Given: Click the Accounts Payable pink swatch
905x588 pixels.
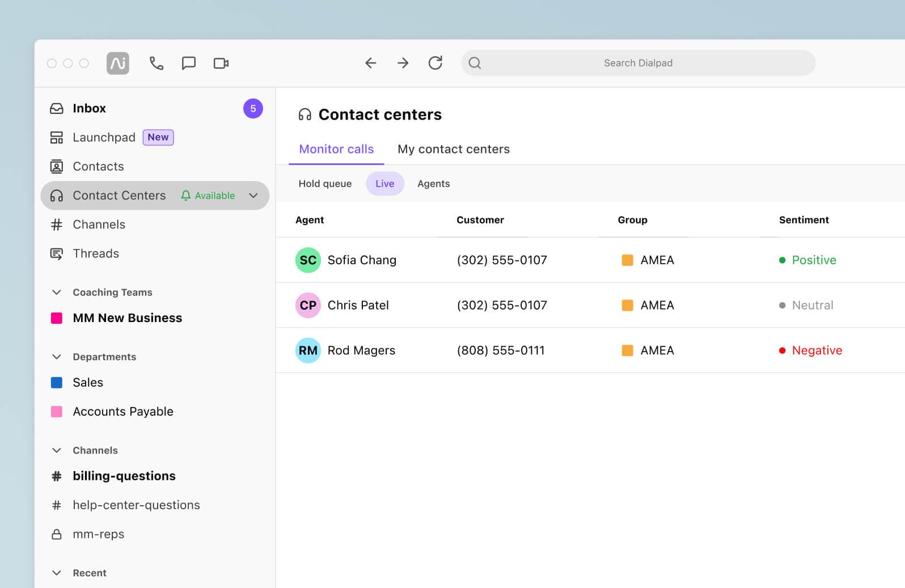Looking at the screenshot, I should click(x=57, y=412).
